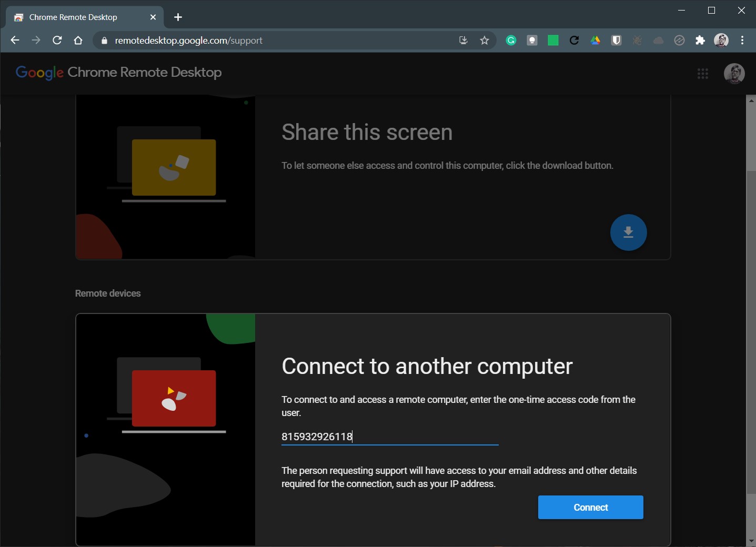Click the Connect button
This screenshot has width=756, height=547.
tap(590, 508)
